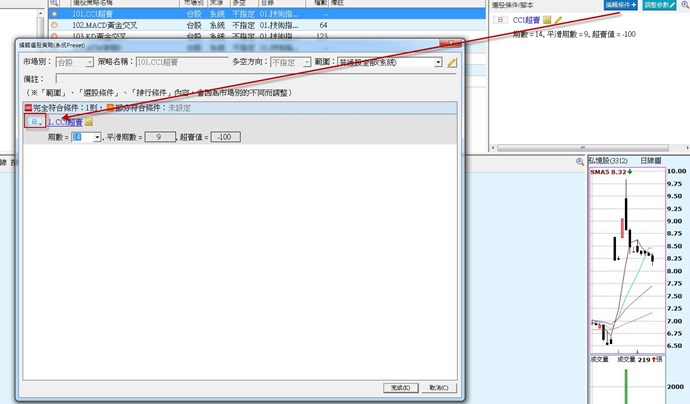This screenshot has height=404, width=690.
Task: Click the 取消 button
Action: coord(438,387)
